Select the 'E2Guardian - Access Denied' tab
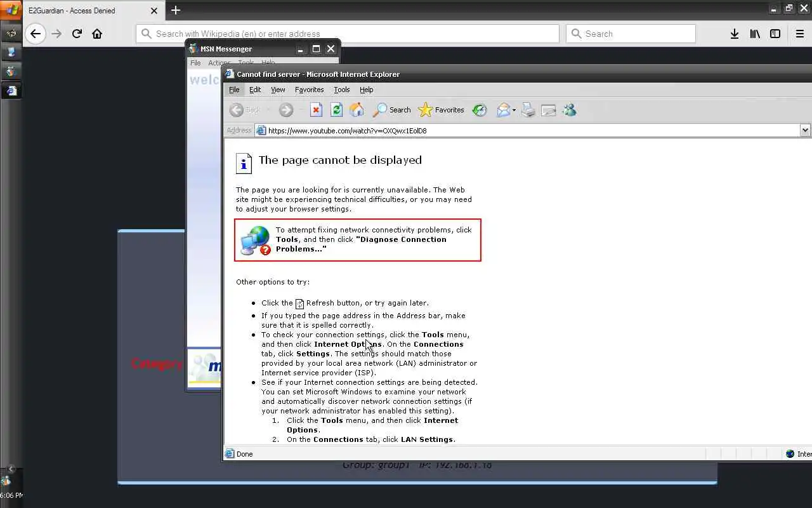 (93, 10)
